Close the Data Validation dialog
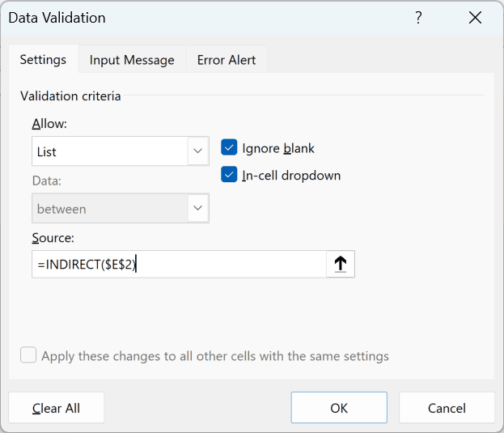This screenshot has height=433, width=504. coord(475,17)
